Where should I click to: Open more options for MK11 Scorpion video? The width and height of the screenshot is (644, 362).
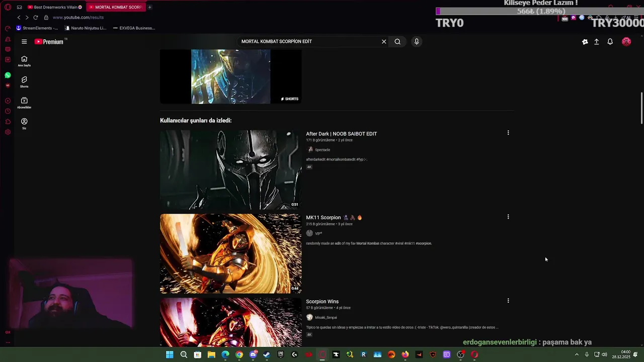(508, 217)
